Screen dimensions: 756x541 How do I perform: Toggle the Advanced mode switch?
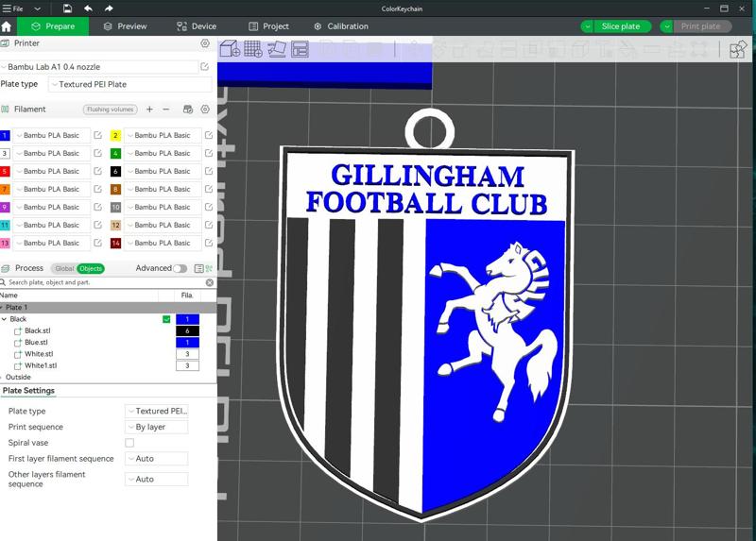coord(180,268)
